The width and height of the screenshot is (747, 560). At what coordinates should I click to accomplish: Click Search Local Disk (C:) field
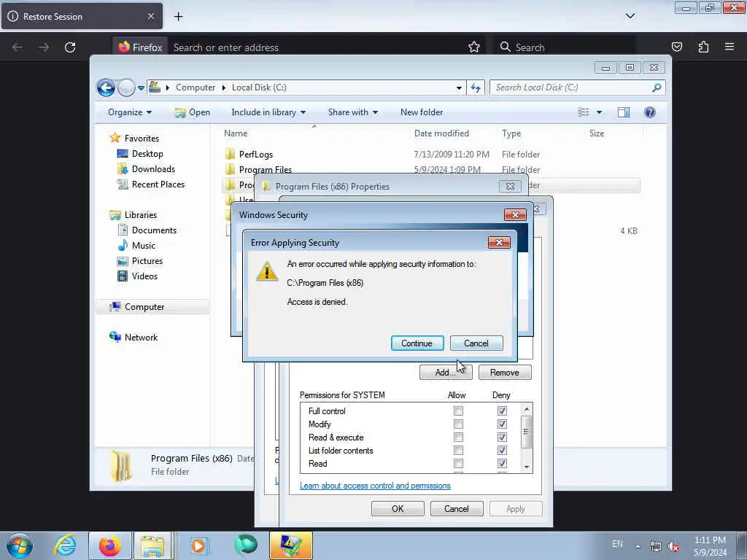tap(577, 87)
